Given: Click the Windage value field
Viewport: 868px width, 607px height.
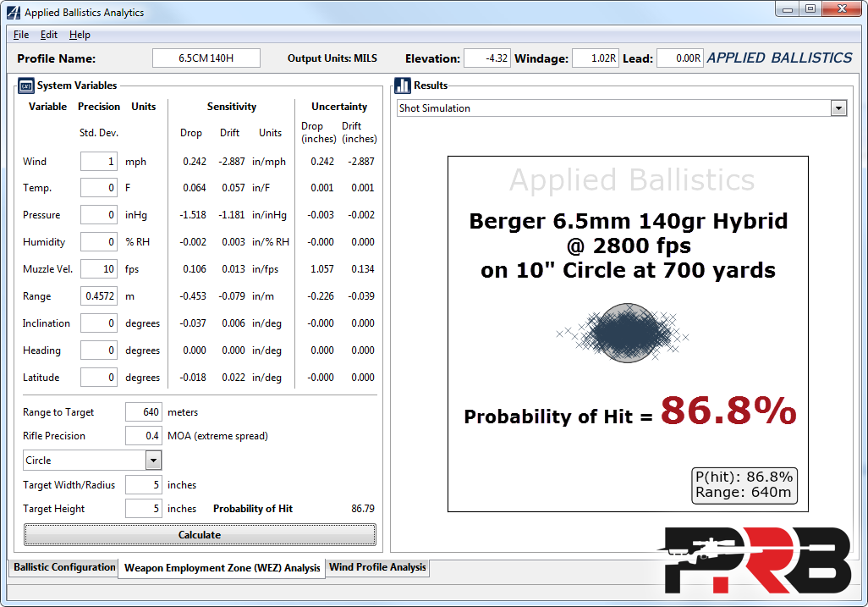Looking at the screenshot, I should 595,58.
